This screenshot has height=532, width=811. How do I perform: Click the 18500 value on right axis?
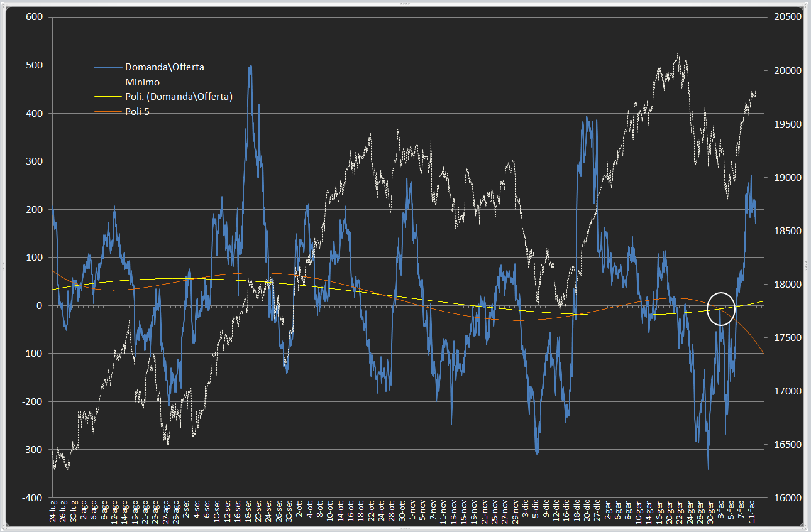(786, 231)
